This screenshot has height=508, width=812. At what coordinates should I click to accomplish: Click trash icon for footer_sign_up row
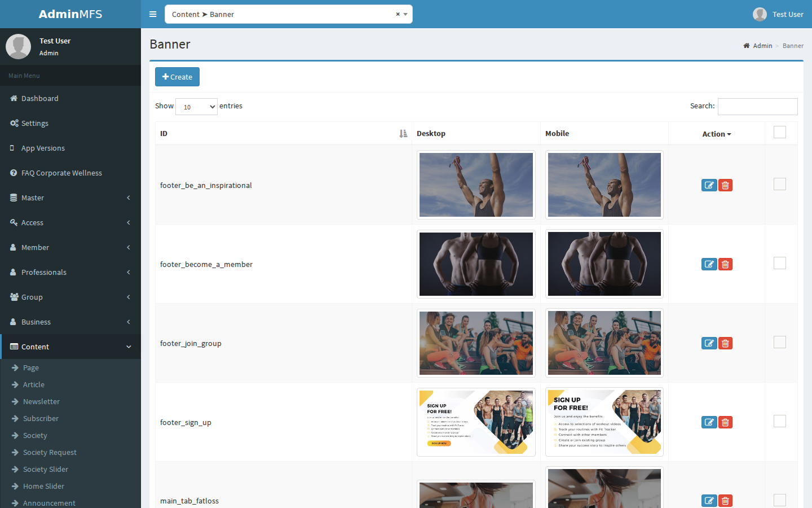pyautogui.click(x=725, y=422)
